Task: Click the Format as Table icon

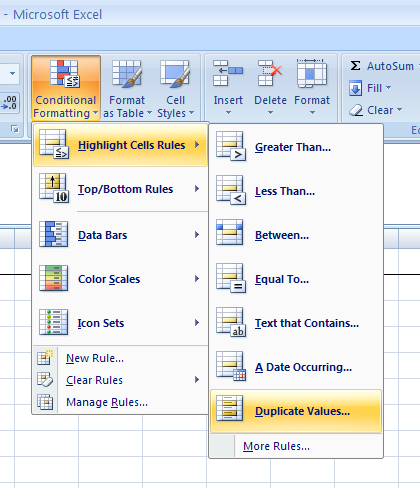Action: coord(127,74)
